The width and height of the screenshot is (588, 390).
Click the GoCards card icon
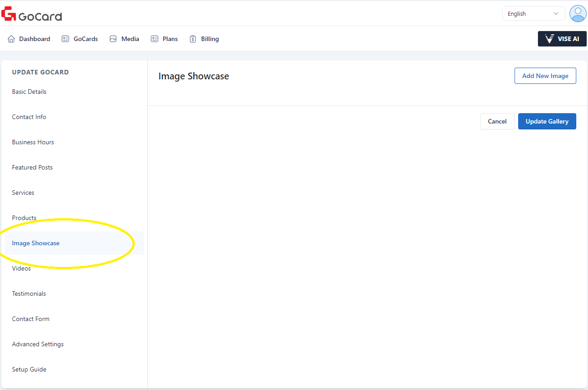pyautogui.click(x=65, y=39)
